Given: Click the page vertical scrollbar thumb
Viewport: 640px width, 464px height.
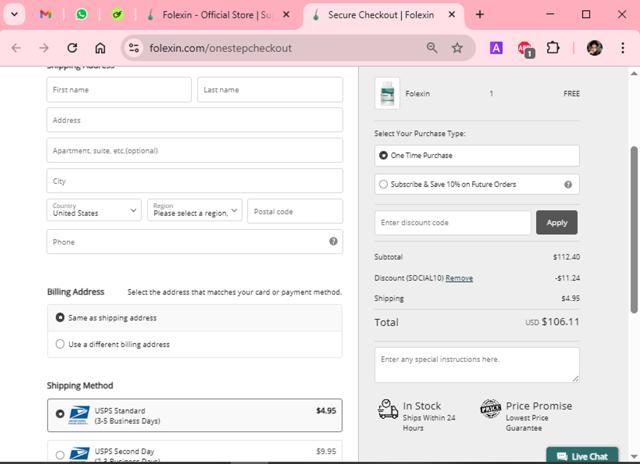Looking at the screenshot, I should 633,230.
